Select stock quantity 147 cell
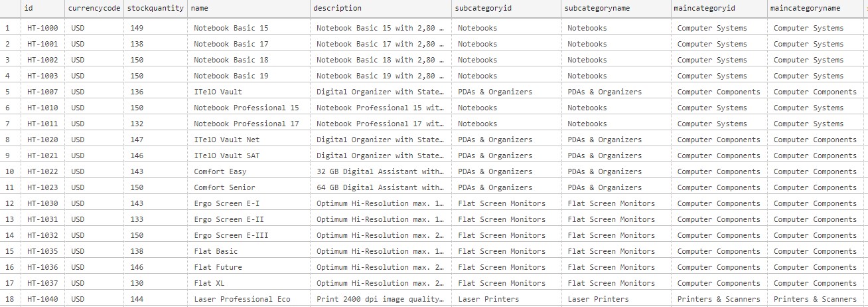 (155, 140)
